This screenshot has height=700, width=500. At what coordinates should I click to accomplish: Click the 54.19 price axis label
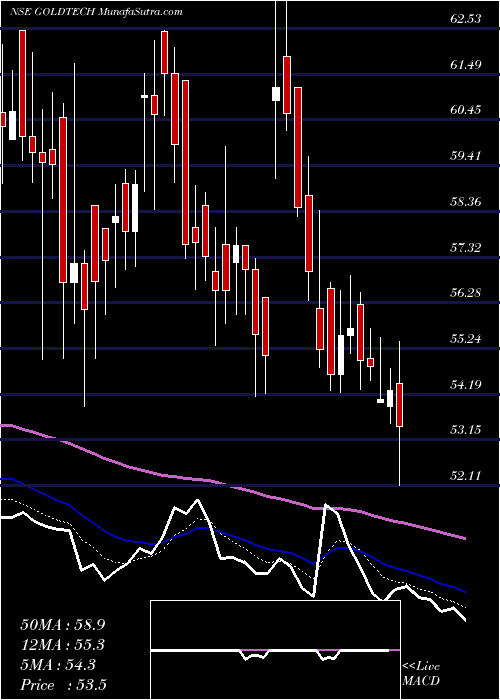point(466,384)
